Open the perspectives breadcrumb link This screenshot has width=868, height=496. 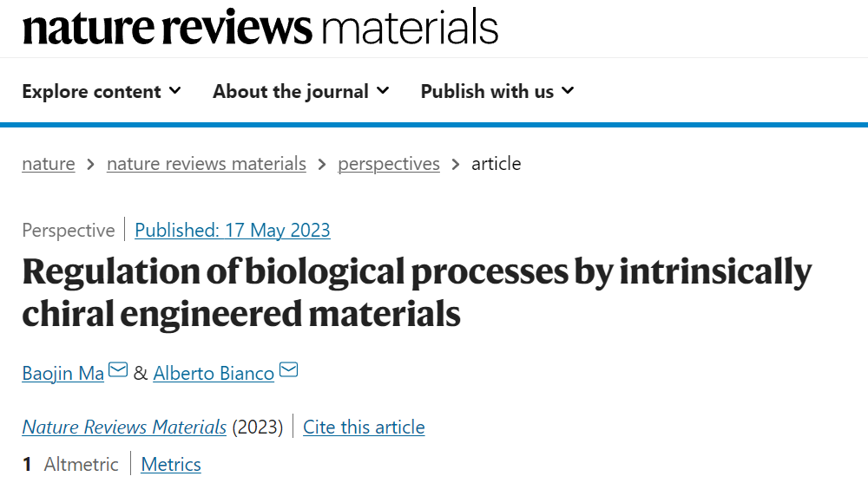[x=389, y=164]
